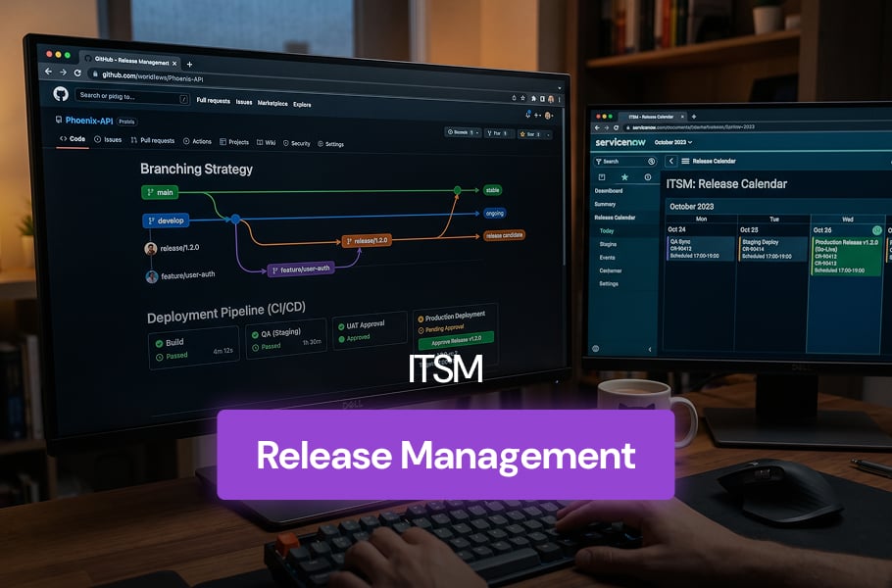Viewport: 892px width, 588px height.
Task: Select Today under Release Calendar
Action: [x=607, y=231]
